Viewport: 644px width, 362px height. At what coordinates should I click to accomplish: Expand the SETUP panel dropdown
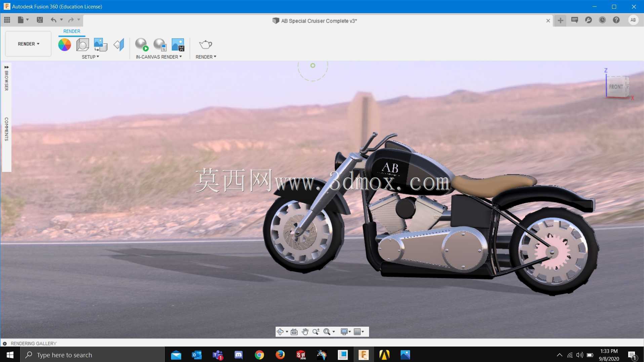click(90, 57)
